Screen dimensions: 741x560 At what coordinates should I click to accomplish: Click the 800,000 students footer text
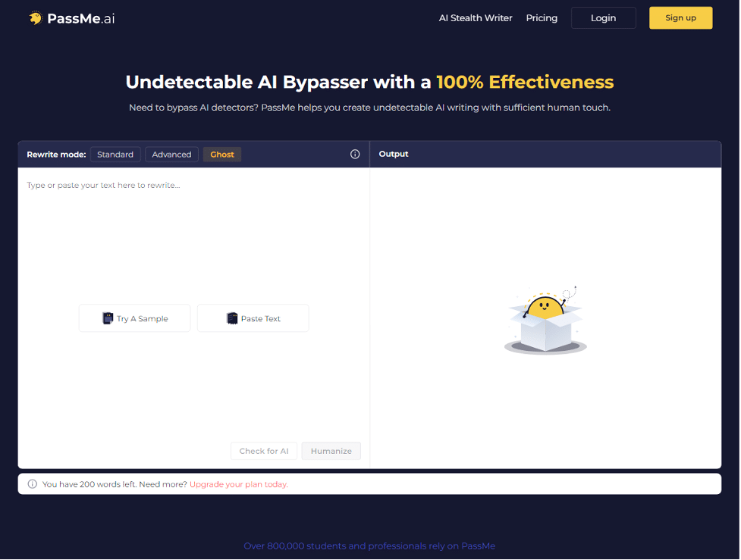tap(369, 546)
